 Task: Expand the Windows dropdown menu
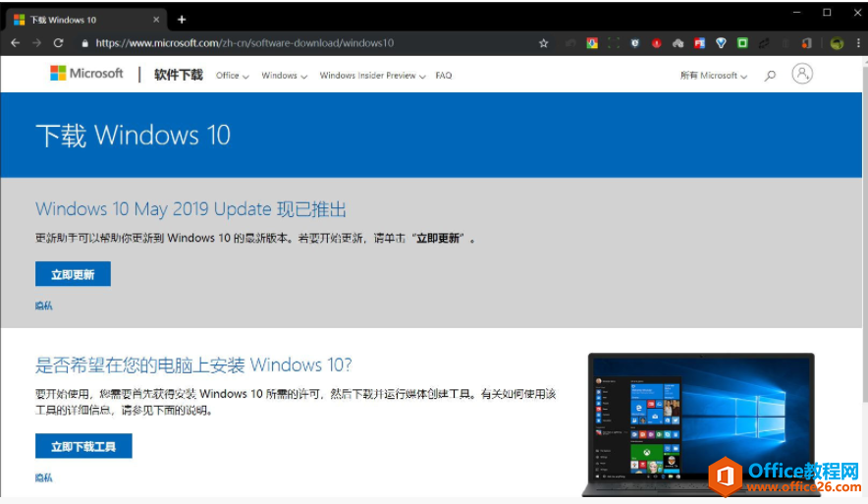click(x=284, y=76)
